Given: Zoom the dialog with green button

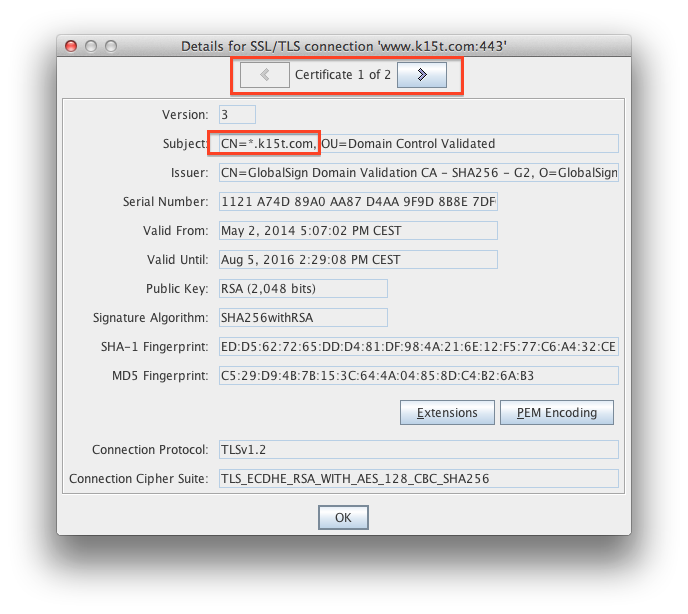Looking at the screenshot, I should pyautogui.click(x=111, y=46).
